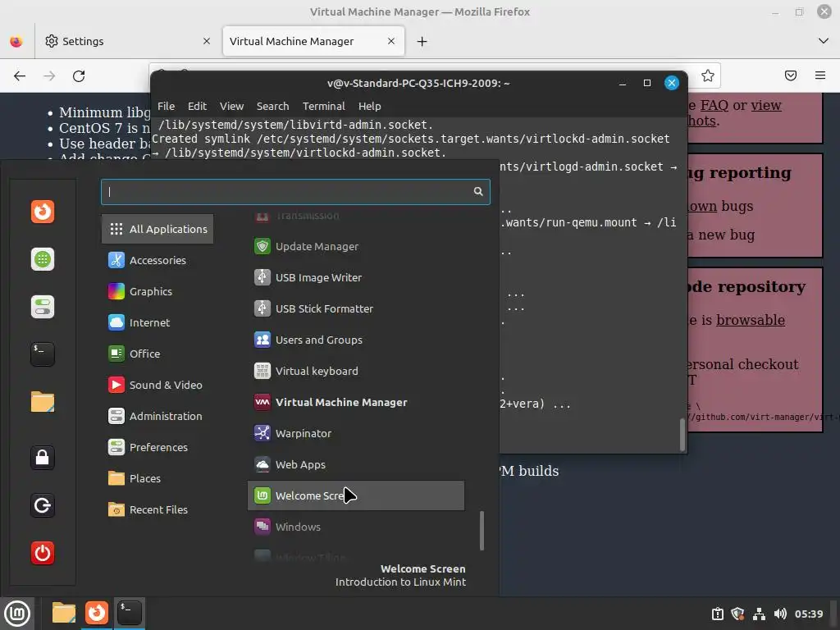The height and width of the screenshot is (630, 840).
Task: Reload the page in Firefox
Action: coord(79,76)
